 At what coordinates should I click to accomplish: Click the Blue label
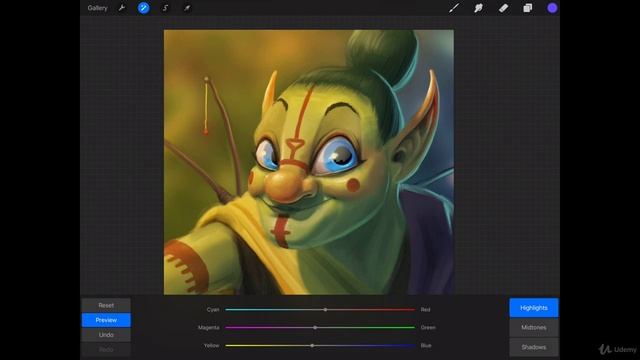coord(426,345)
